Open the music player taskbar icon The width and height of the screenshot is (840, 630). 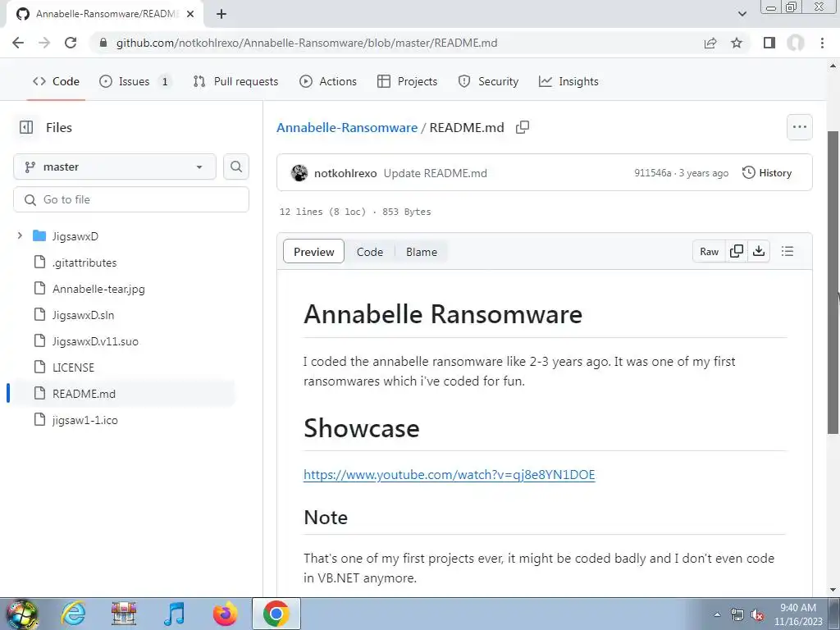coord(175,614)
